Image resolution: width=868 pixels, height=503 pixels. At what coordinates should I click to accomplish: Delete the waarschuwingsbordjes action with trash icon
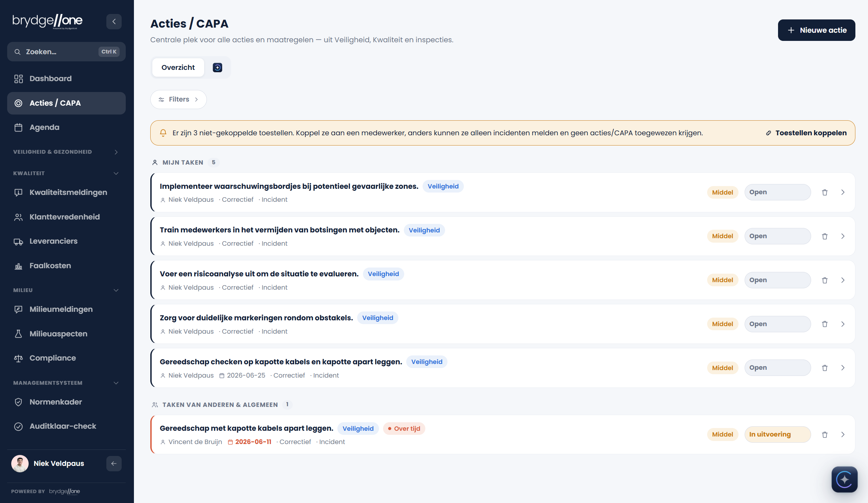(x=825, y=192)
